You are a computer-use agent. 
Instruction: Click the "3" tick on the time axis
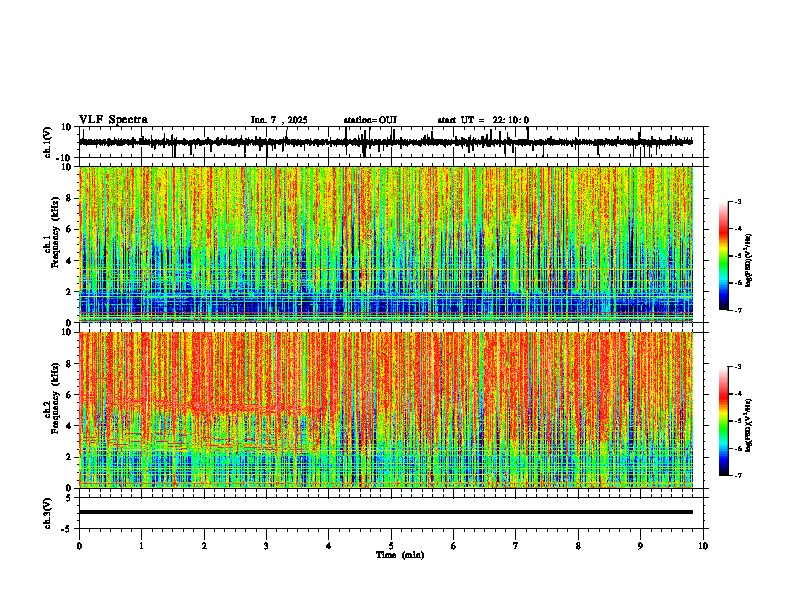coord(266,546)
